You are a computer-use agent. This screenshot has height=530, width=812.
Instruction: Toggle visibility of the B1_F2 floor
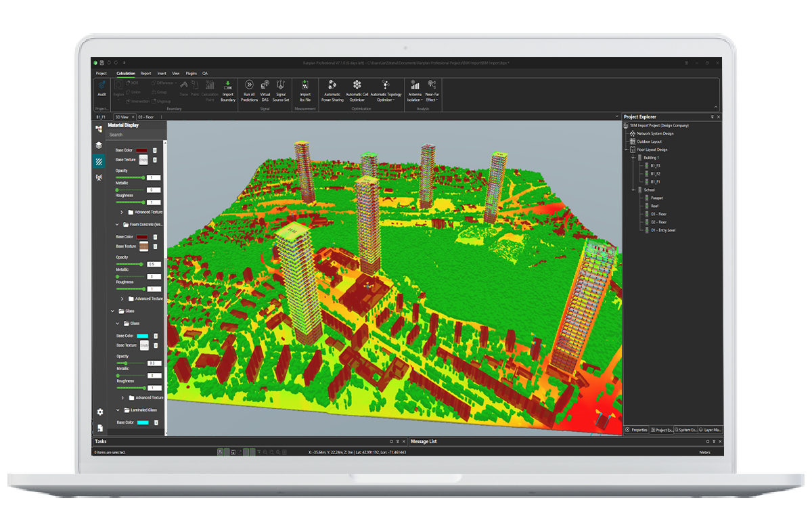647,173
